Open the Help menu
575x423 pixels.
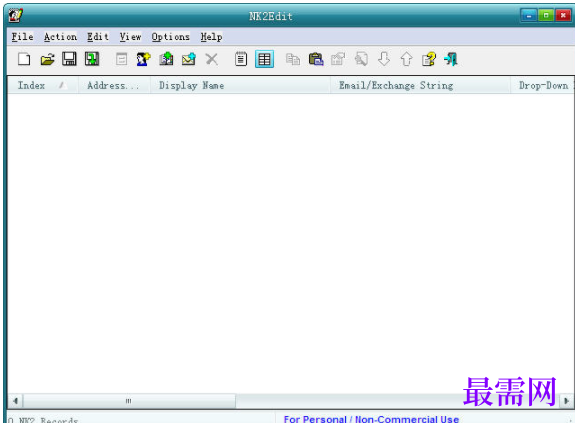click(211, 37)
